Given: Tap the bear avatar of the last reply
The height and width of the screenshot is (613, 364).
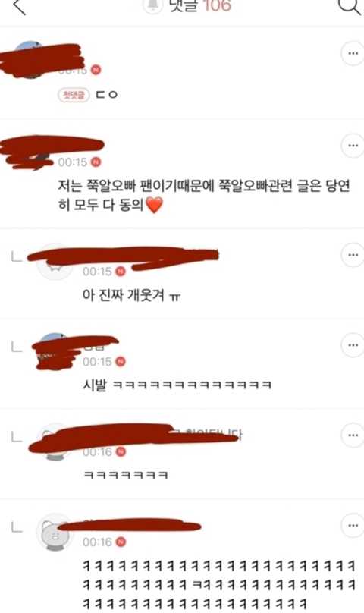Looking at the screenshot, I should point(55,532).
